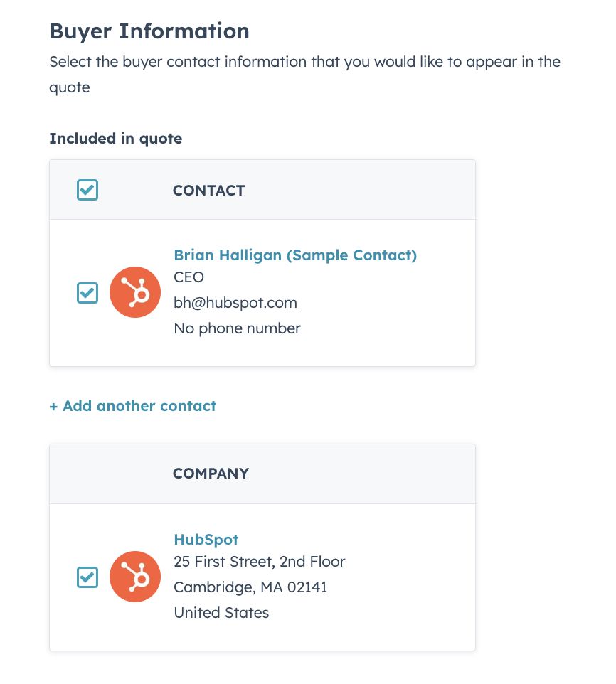Click the bh@hubspot.com email address
Screen dimensions: 616x684
(235, 303)
